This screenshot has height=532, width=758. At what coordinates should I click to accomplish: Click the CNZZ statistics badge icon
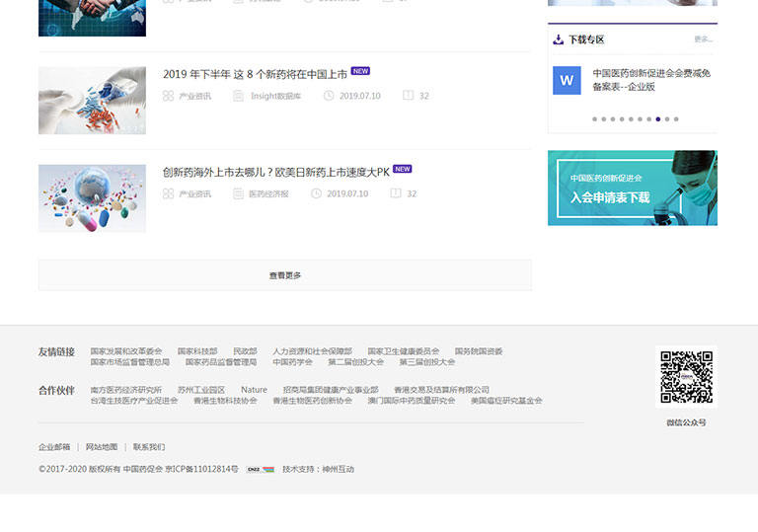261,469
